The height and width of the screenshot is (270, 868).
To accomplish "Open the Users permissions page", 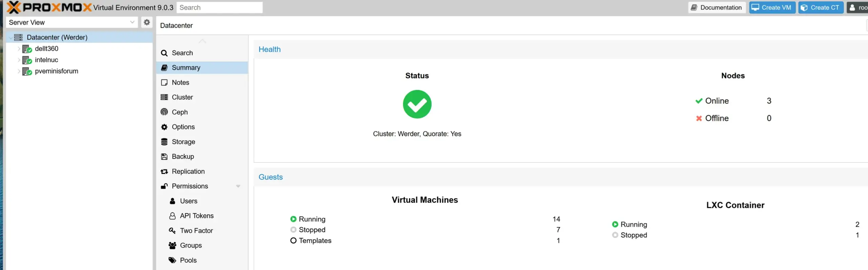I will [202, 201].
